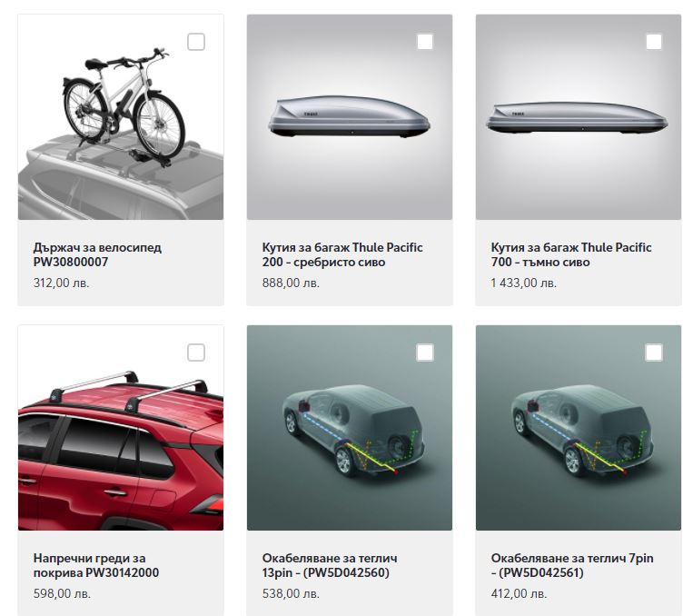Open Държач за велосипед PW30800007 title
Image resolution: width=693 pixels, height=616 pixels.
pos(97,254)
